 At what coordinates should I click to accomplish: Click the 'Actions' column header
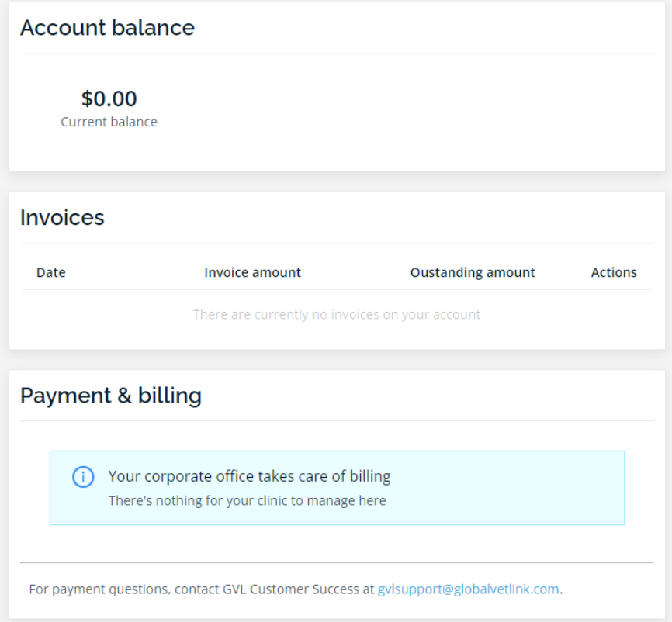coord(614,272)
